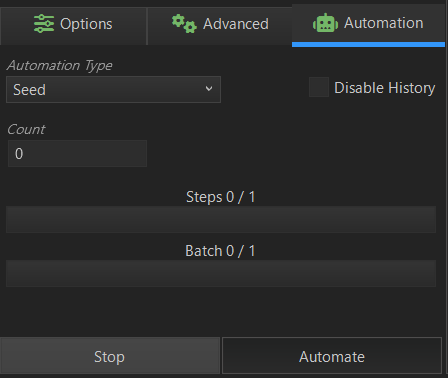Enable the Disable History checkbox

pos(319,87)
